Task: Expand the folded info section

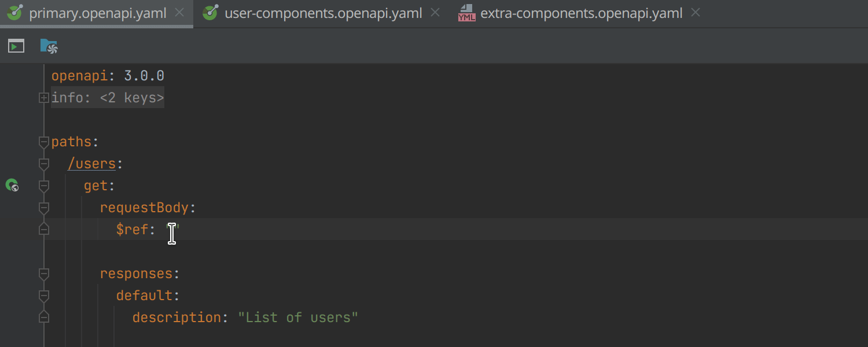Action: coord(43,98)
